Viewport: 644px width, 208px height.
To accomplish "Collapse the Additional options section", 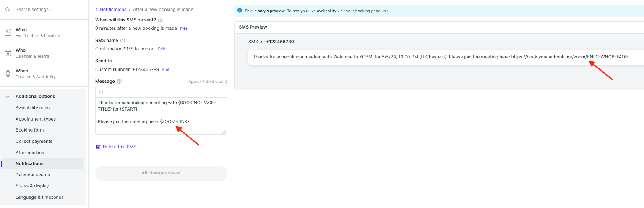I will 8,97.
